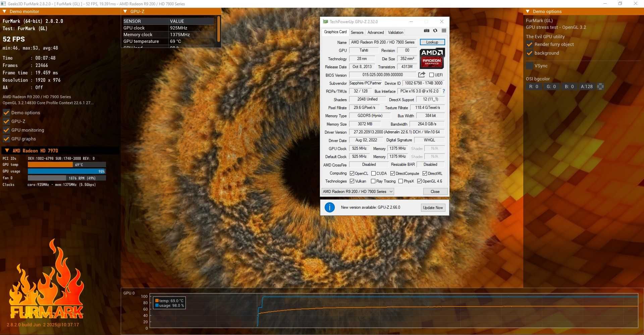Collapse the Demo options panel
This screenshot has width=644, height=335.
(x=528, y=11)
